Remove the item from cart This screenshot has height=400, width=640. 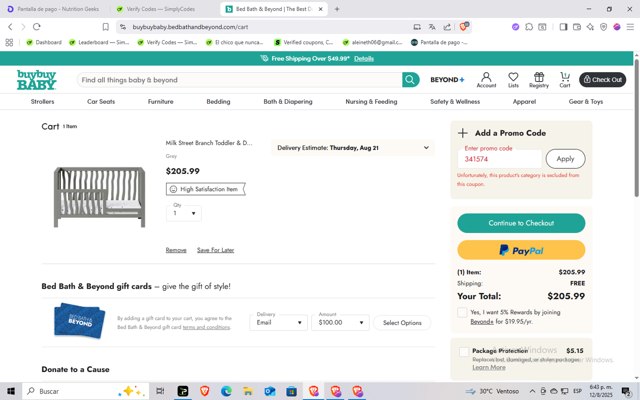(x=176, y=250)
